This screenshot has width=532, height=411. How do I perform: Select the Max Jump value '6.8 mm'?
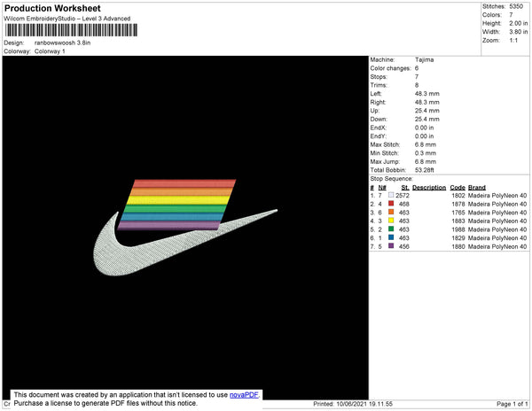[x=425, y=161]
